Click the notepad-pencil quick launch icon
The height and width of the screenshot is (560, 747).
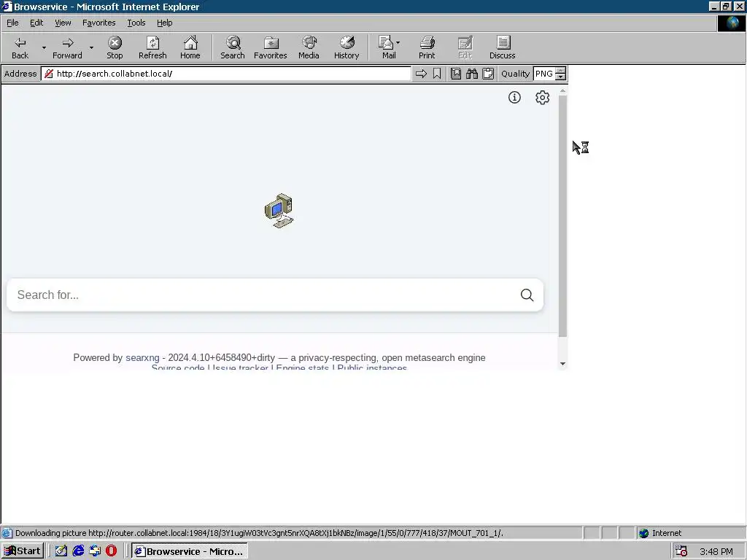(61, 551)
